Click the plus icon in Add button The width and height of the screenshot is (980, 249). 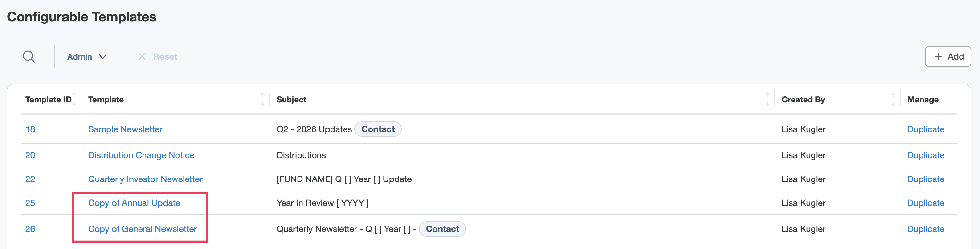click(938, 57)
